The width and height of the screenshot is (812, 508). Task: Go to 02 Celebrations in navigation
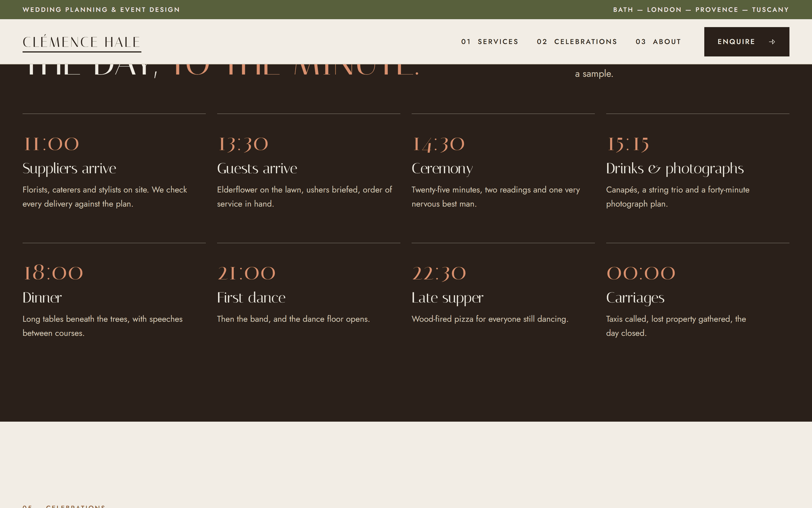pyautogui.click(x=577, y=42)
